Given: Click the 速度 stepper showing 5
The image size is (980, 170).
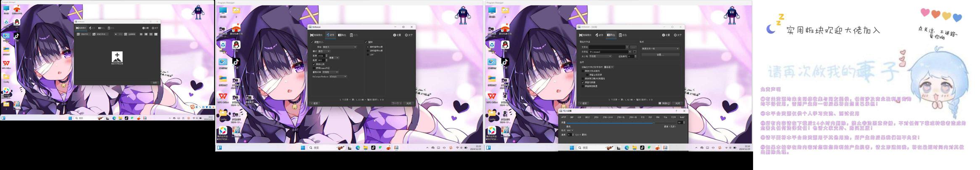Looking at the screenshot, I should click(x=570, y=135).
